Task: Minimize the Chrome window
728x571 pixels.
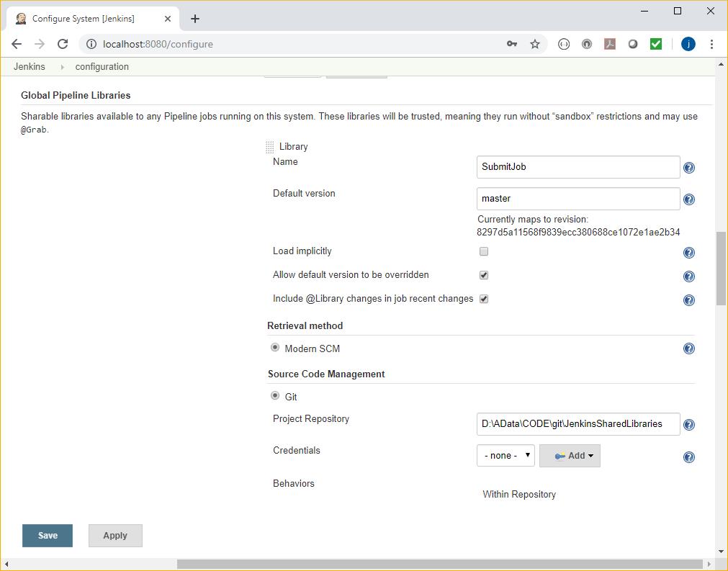Action: [x=644, y=11]
